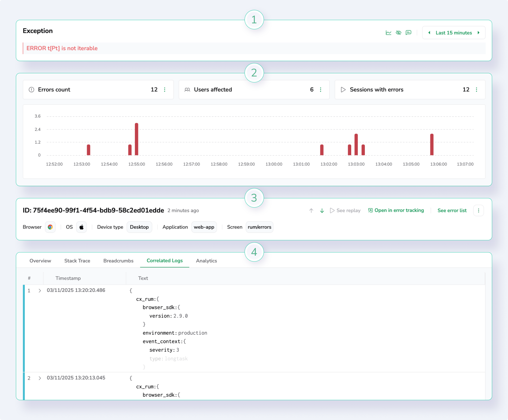This screenshot has width=508, height=420.
Task: Expand log row 1 chevron
Action: tap(40, 291)
